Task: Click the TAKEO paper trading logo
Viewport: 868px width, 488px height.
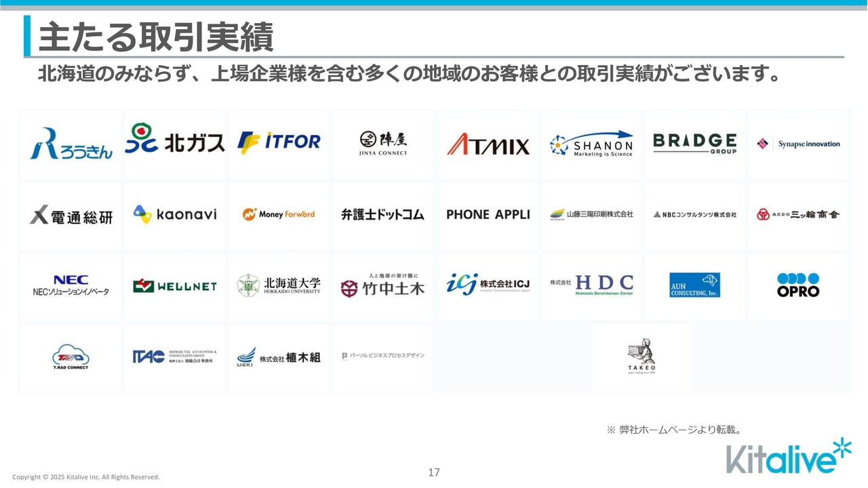Action: 641,357
